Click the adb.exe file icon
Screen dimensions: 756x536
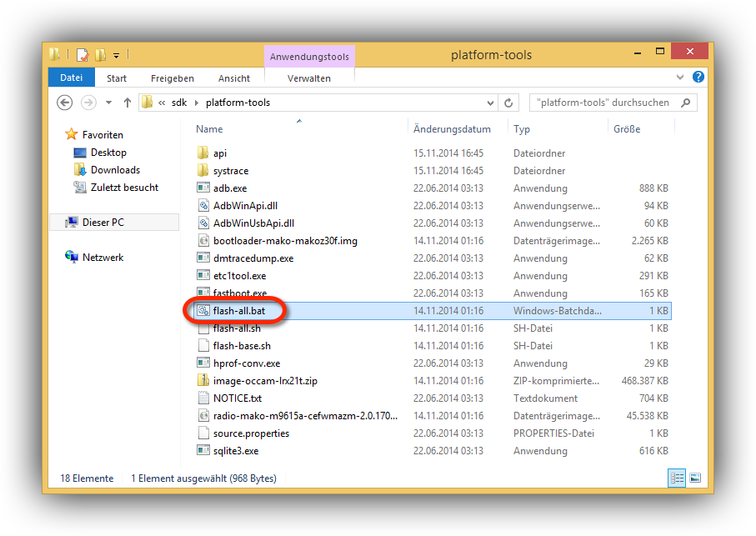(203, 188)
